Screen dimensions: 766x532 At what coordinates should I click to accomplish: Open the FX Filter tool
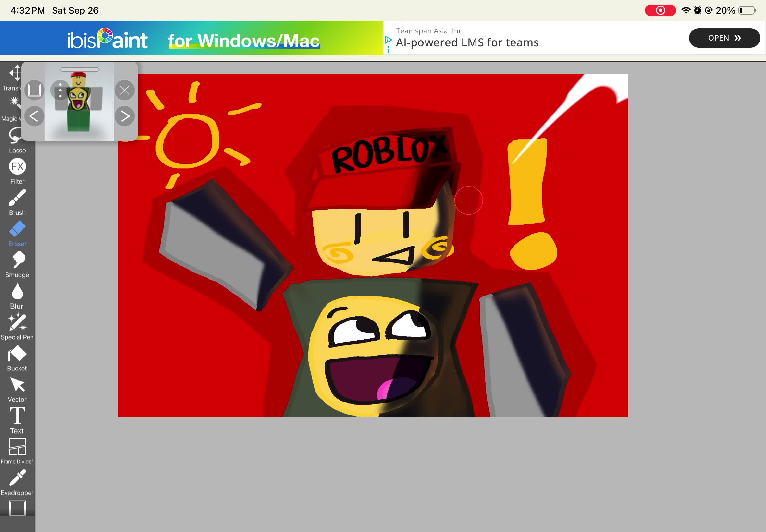click(x=17, y=171)
